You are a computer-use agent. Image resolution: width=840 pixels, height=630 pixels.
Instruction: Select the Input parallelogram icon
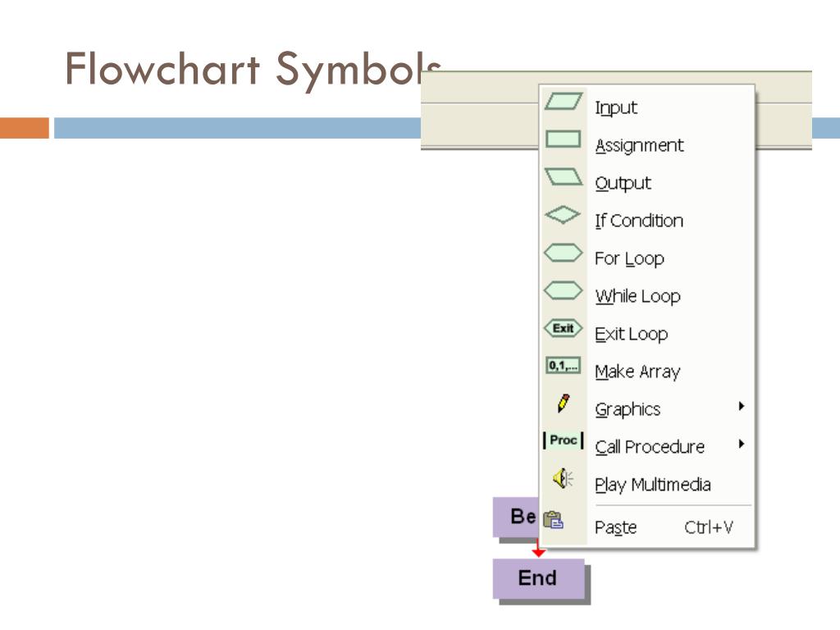pyautogui.click(x=563, y=102)
